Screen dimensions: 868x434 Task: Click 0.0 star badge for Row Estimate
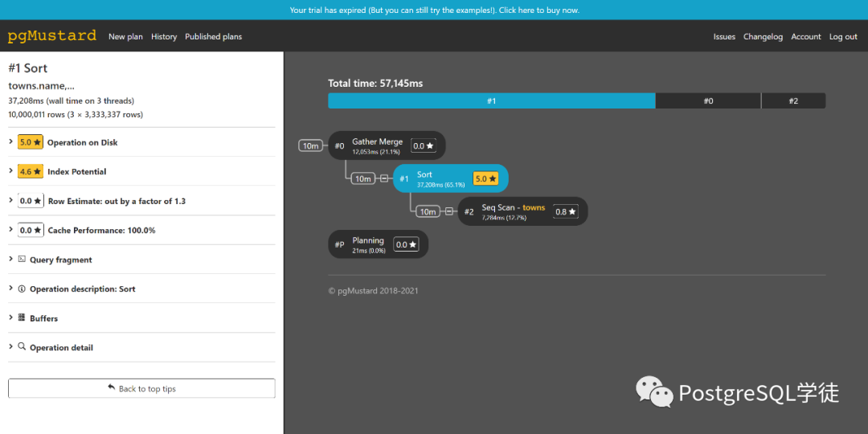pos(31,201)
